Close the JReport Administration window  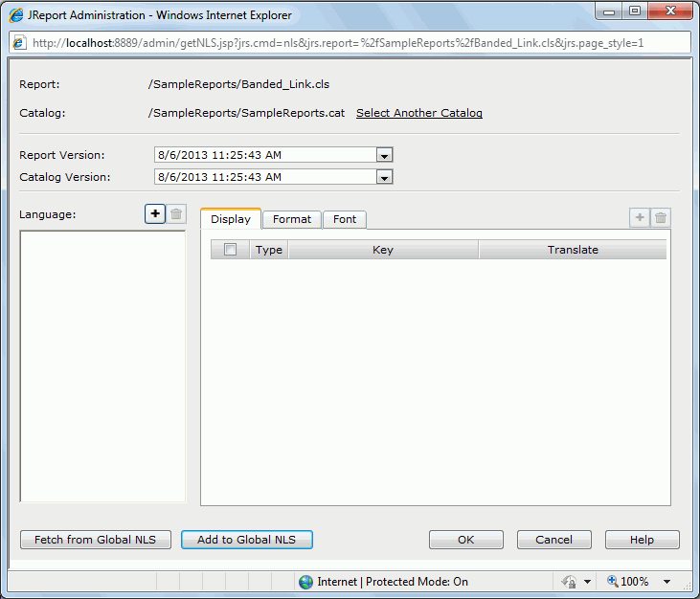670,11
